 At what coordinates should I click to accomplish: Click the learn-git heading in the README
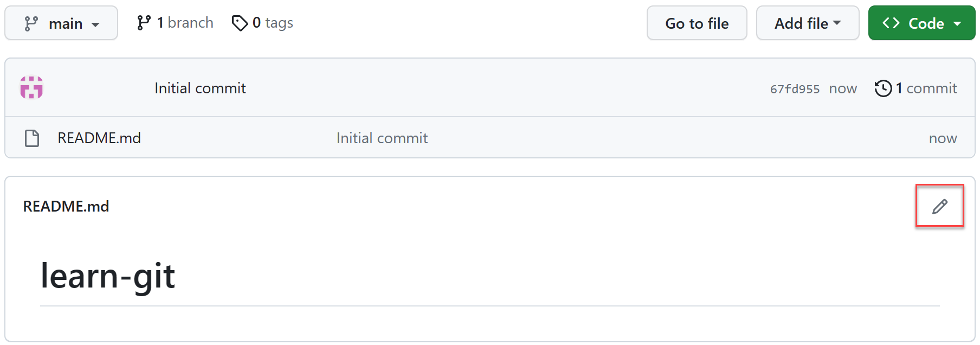[107, 276]
